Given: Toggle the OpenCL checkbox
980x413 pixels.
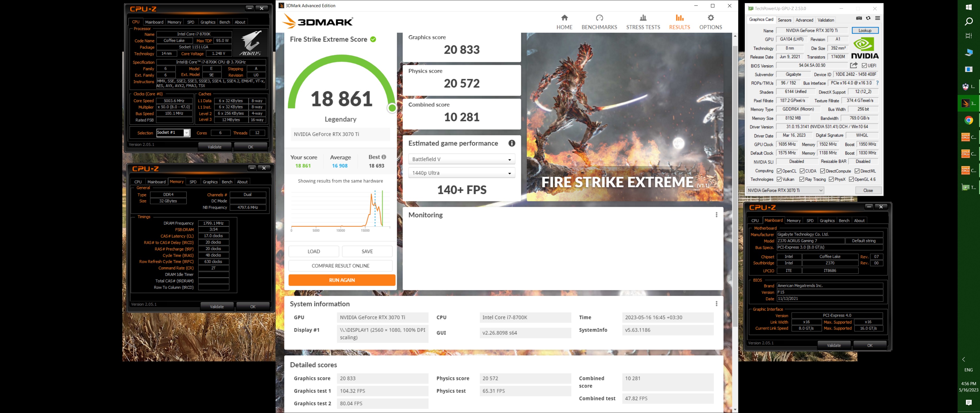Looking at the screenshot, I should [x=779, y=171].
